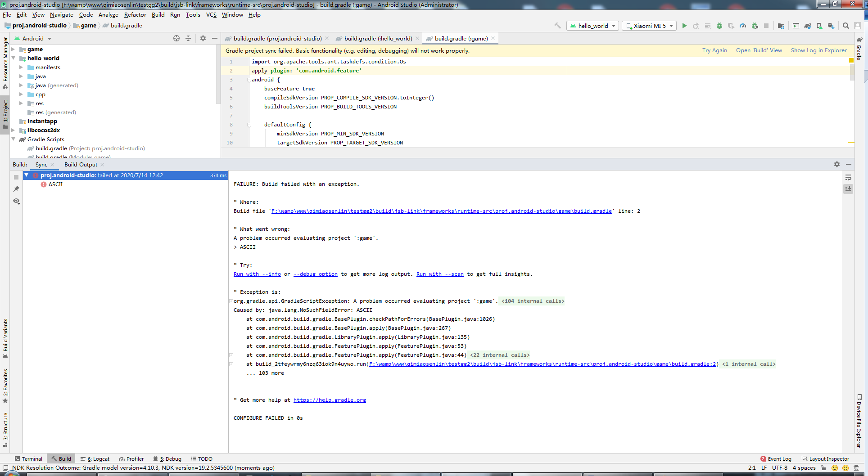The image size is (868, 476).
Task: Open the Logcat tool window
Action: click(95, 459)
